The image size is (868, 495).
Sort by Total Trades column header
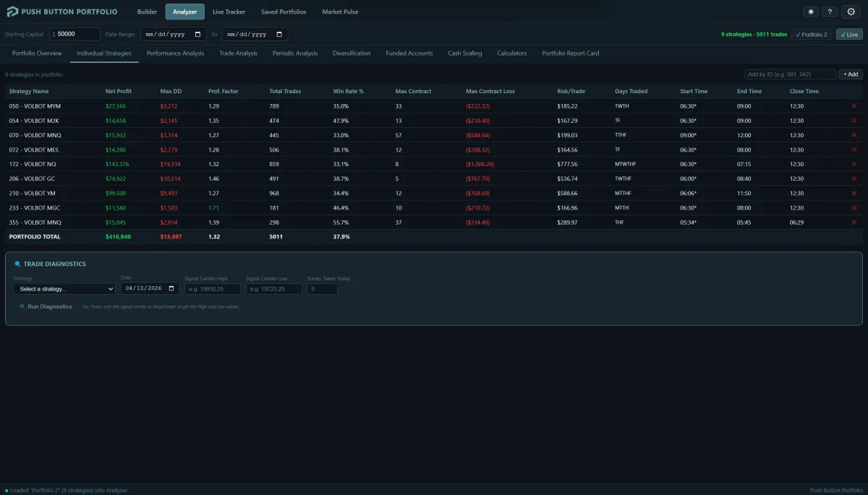(285, 92)
